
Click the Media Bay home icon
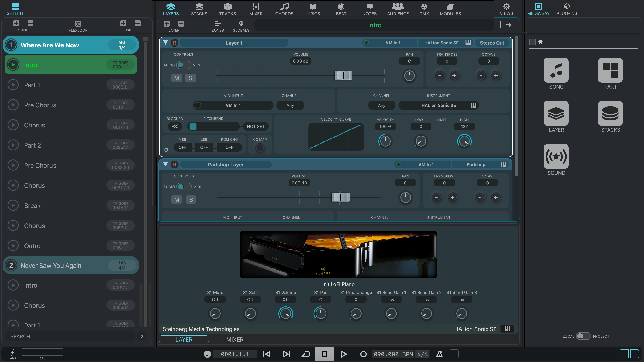(540, 42)
